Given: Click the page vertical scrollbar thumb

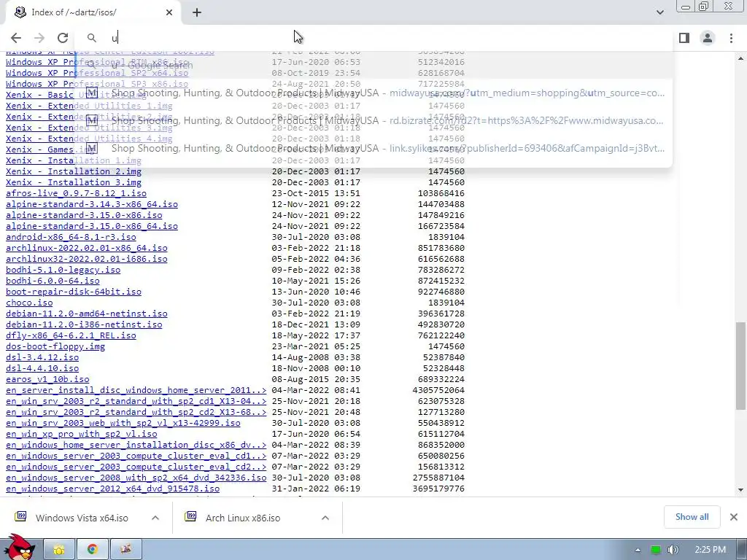Looking at the screenshot, I should 740,366.
